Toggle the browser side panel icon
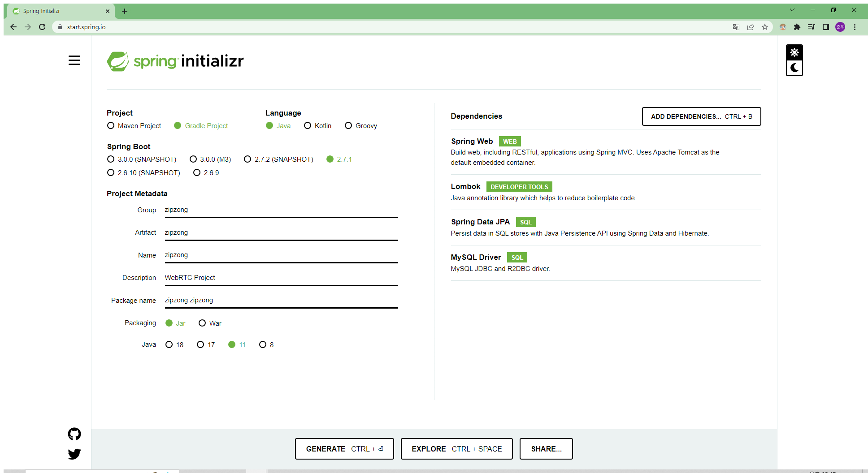The image size is (868, 473). (x=825, y=27)
